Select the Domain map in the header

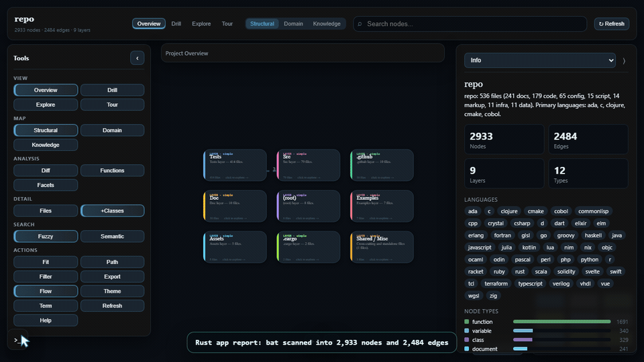[x=293, y=24]
